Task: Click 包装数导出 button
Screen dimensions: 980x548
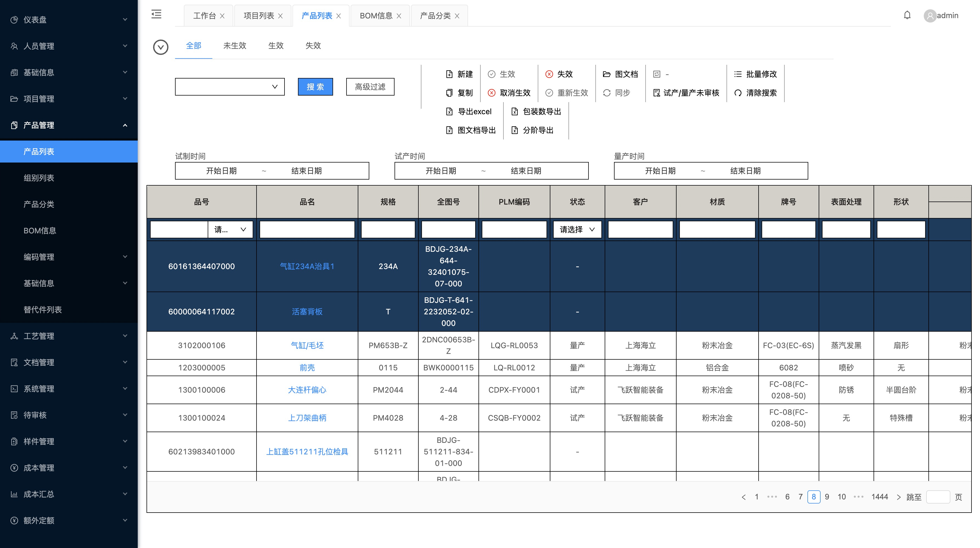Action: pyautogui.click(x=536, y=111)
